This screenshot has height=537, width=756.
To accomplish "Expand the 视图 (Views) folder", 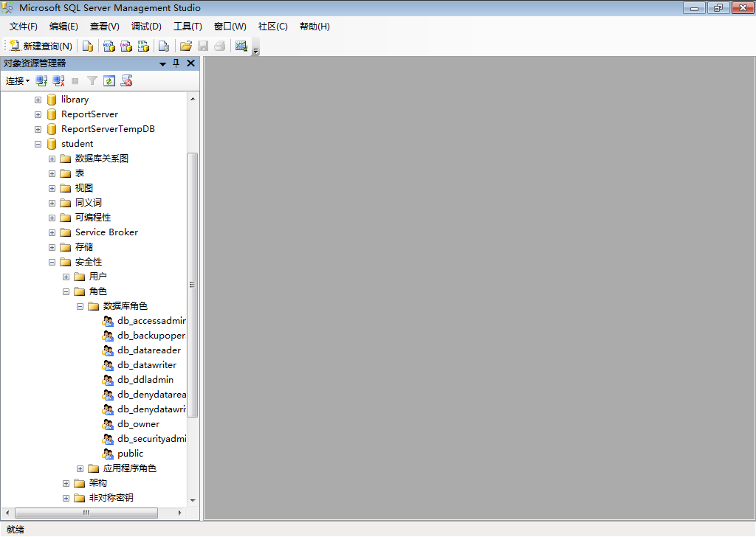I will 52,188.
